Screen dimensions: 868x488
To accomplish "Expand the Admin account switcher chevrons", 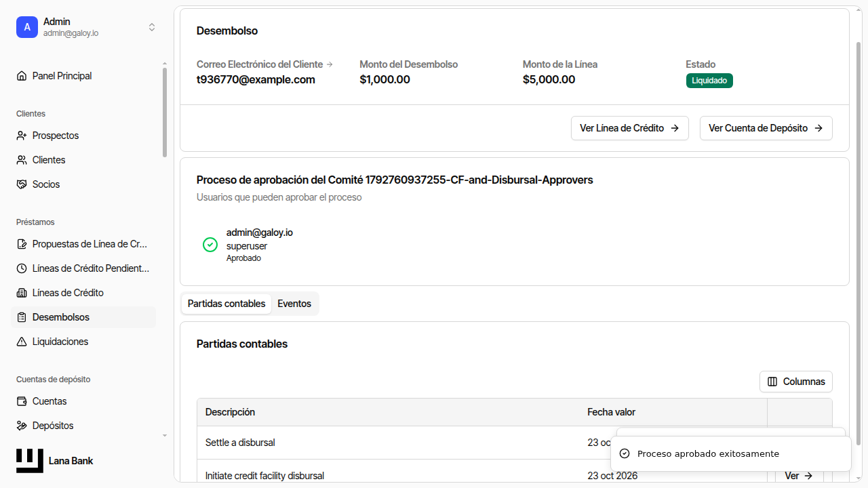I will [x=152, y=27].
